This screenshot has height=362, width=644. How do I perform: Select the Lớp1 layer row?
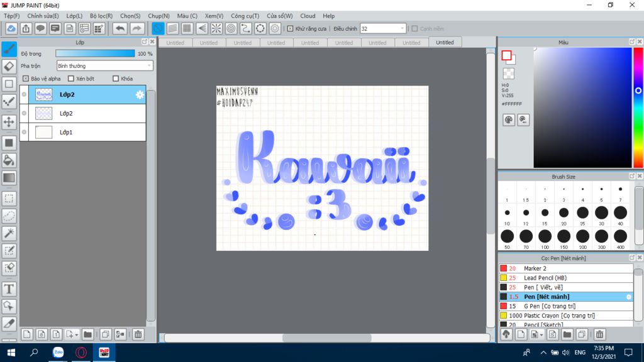(x=83, y=132)
